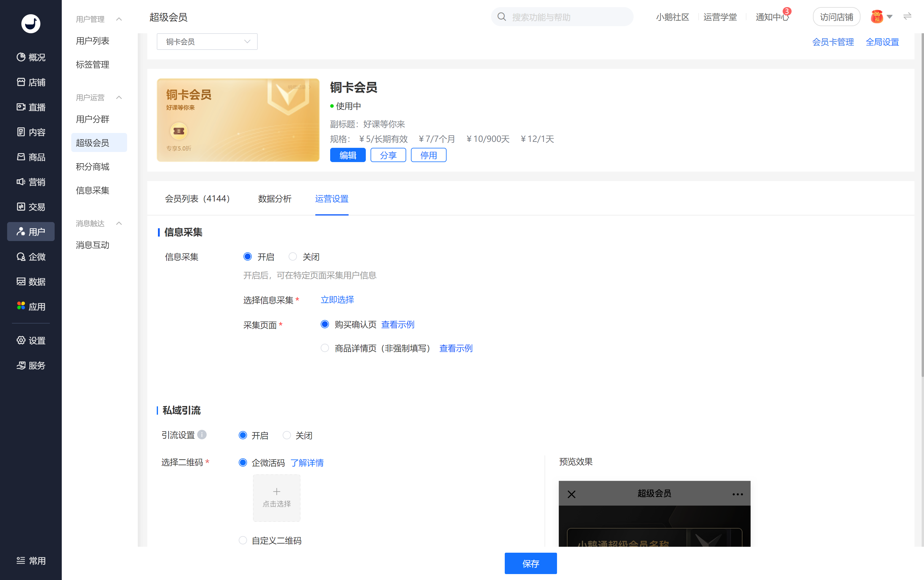Click the 营销 marketing megaphone icon
This screenshot has width=924, height=580.
pos(21,181)
